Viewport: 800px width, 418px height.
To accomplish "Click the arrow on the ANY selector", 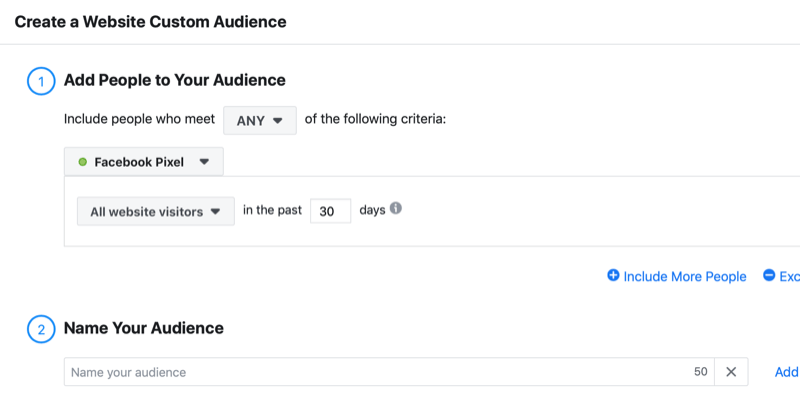I will (278, 120).
